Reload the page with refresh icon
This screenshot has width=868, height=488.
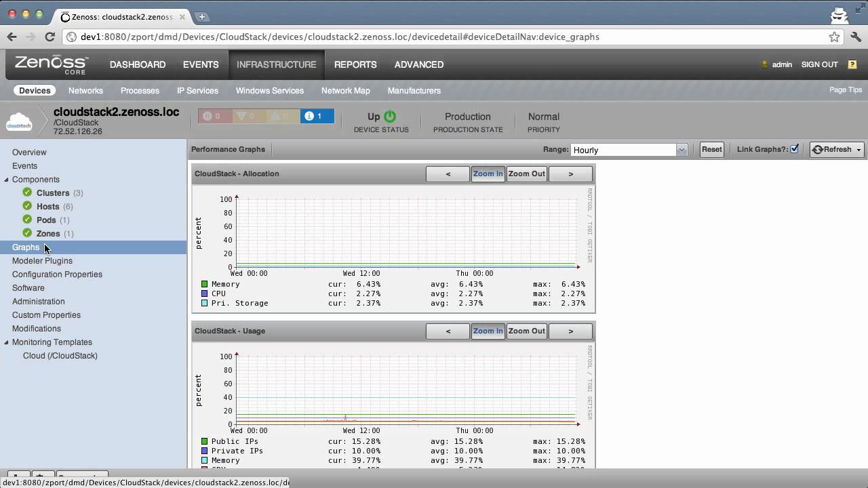pyautogui.click(x=50, y=37)
